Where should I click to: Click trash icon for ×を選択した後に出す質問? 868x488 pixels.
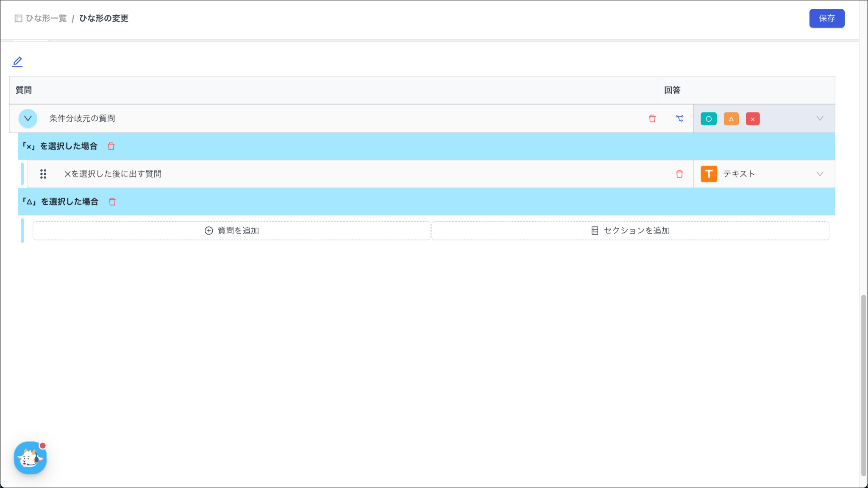(x=679, y=174)
